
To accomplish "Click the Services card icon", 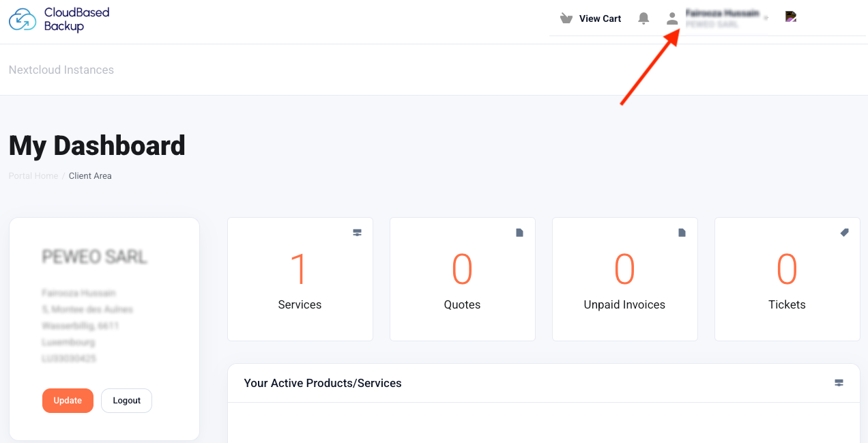I will coord(357,232).
